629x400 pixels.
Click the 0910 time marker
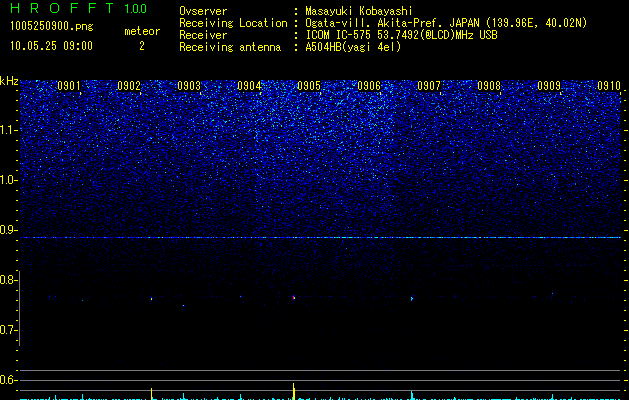point(609,85)
